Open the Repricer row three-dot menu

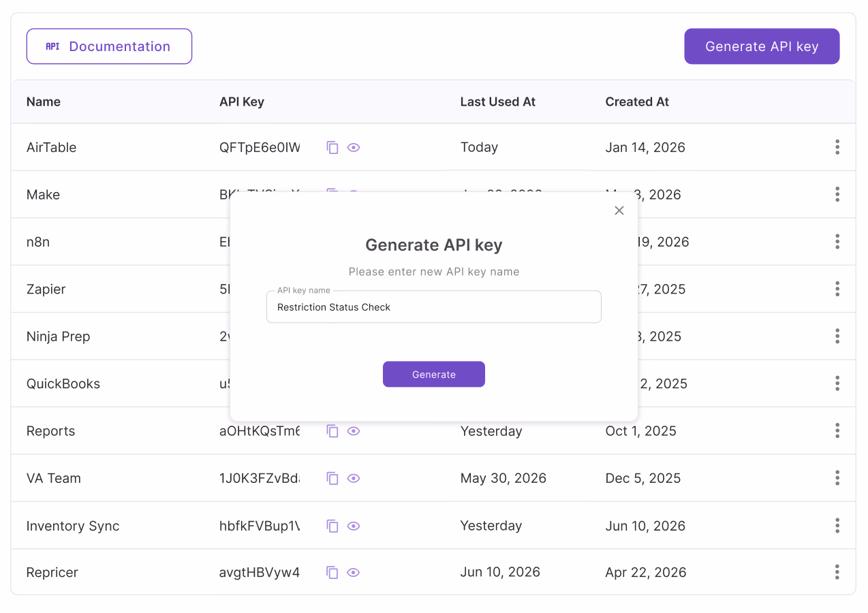pos(837,572)
